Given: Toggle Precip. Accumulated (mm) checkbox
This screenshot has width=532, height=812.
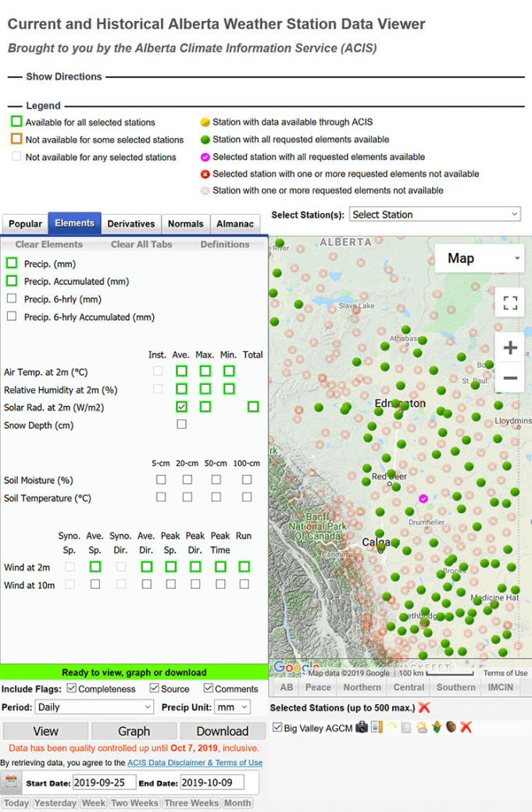Looking at the screenshot, I should (12, 280).
